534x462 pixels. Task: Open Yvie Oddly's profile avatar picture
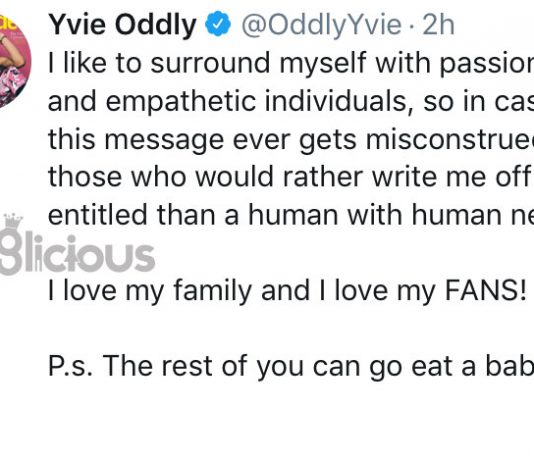[x=14, y=61]
